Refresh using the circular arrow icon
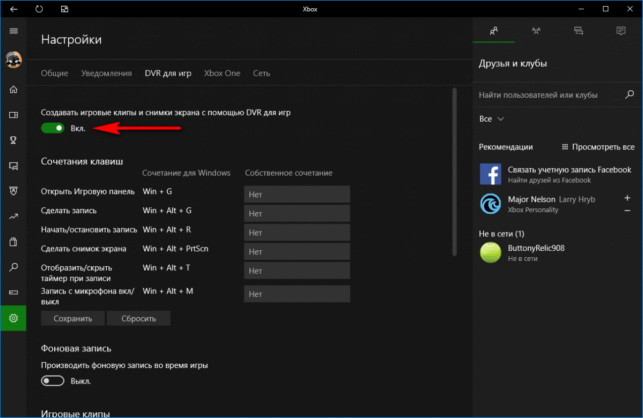 pyautogui.click(x=39, y=9)
